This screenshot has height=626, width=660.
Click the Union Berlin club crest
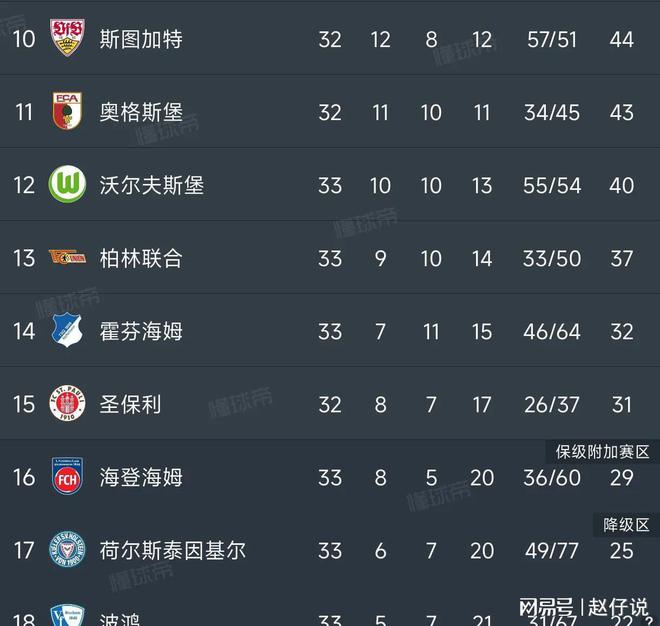coord(67,258)
